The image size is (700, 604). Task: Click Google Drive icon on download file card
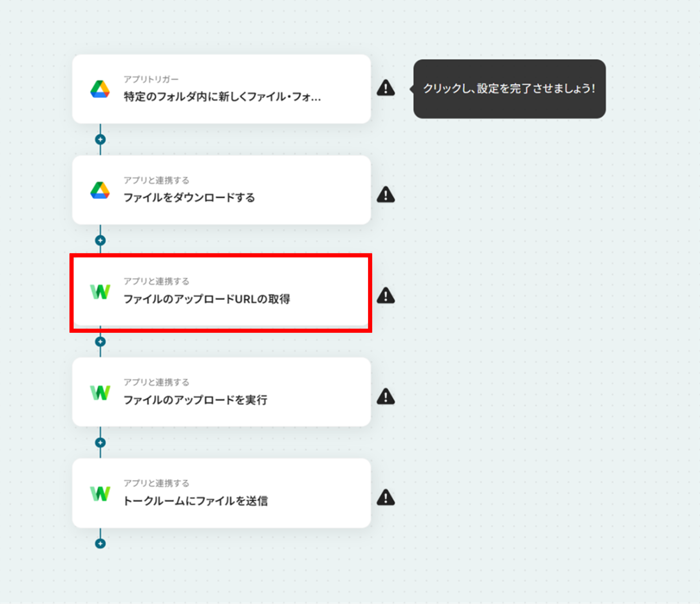click(100, 190)
